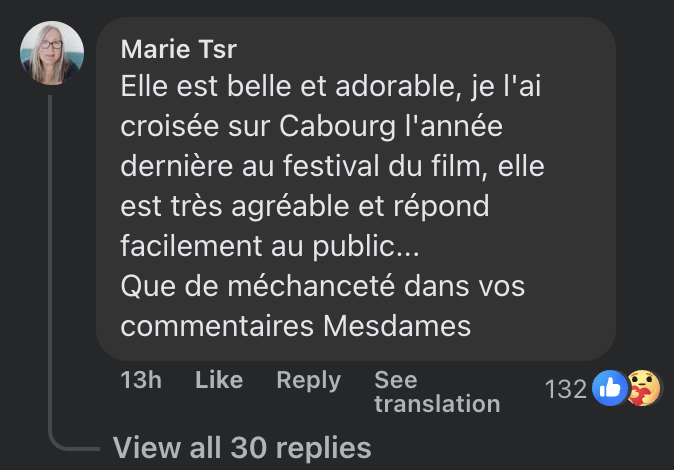Click the 'commentaires Mesdames' text line
Image resolution: width=674 pixels, height=470 pixels.
coord(295,325)
